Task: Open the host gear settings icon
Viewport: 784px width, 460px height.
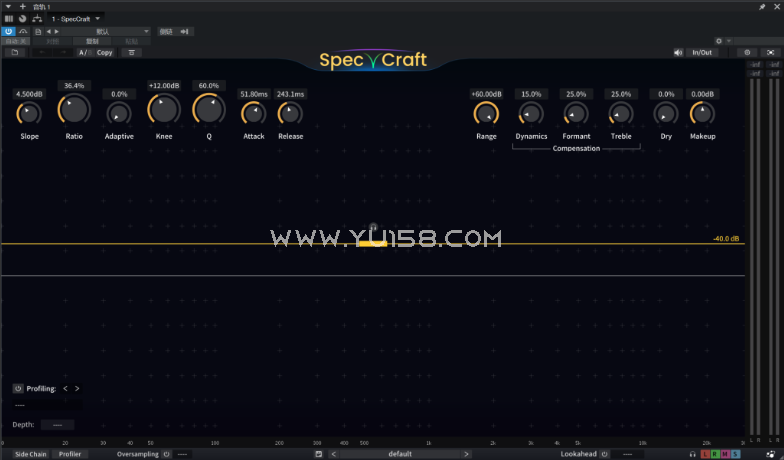Action: 719,41
